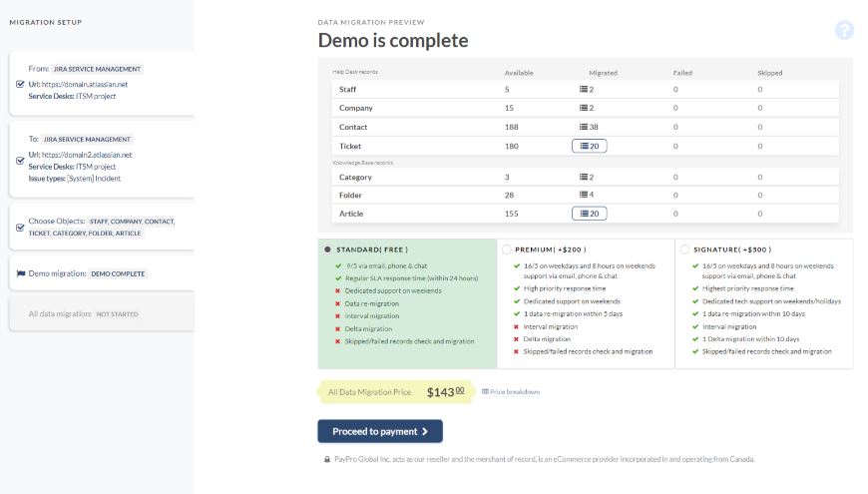Image resolution: width=868 pixels, height=494 pixels.
Task: Open the Choose Objects setup step
Action: [x=102, y=227]
